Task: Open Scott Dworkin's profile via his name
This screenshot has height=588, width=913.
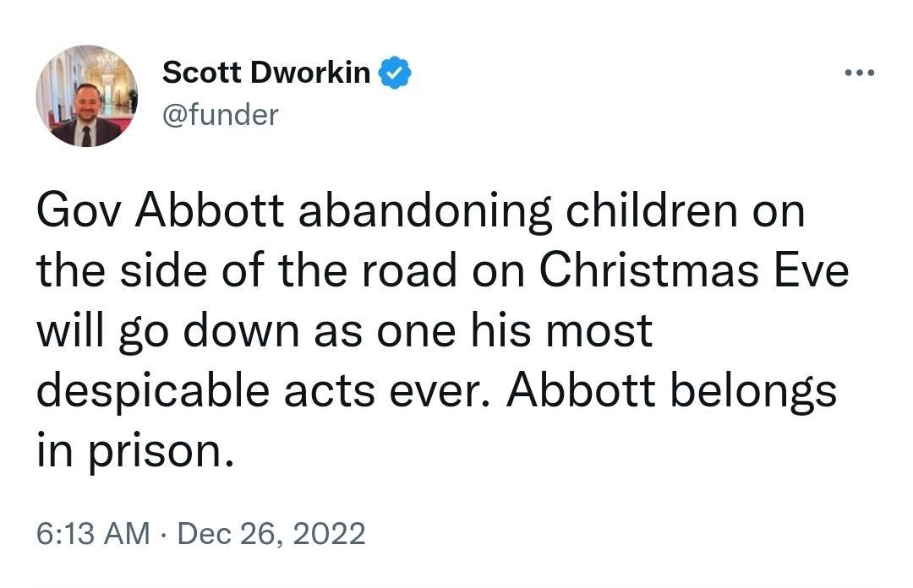Action: pos(266,72)
